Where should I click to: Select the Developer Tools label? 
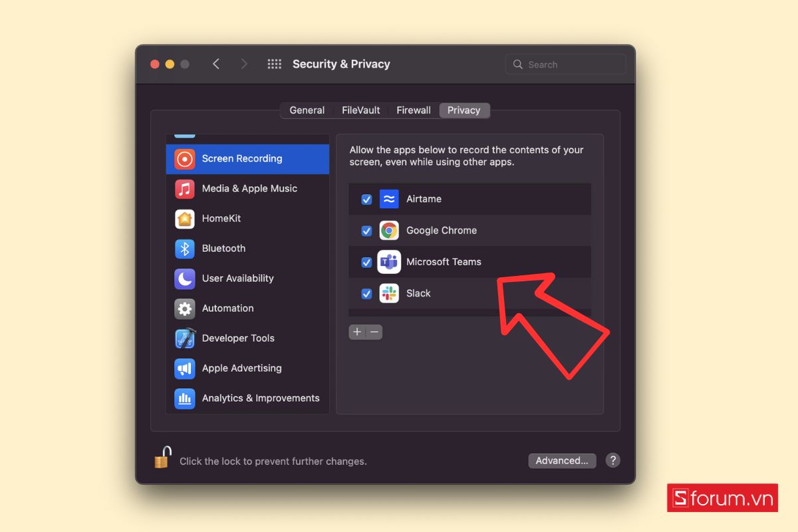tap(238, 338)
